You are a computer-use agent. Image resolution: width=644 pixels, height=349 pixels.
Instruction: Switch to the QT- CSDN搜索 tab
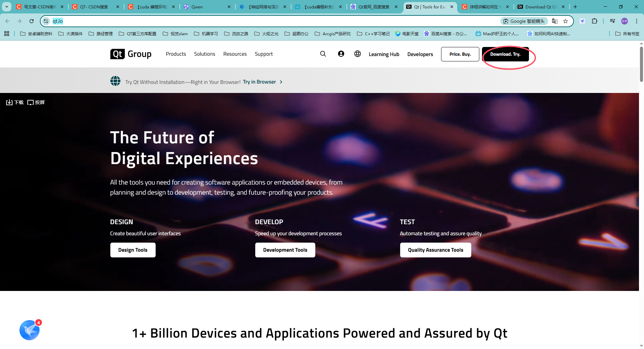pos(95,7)
